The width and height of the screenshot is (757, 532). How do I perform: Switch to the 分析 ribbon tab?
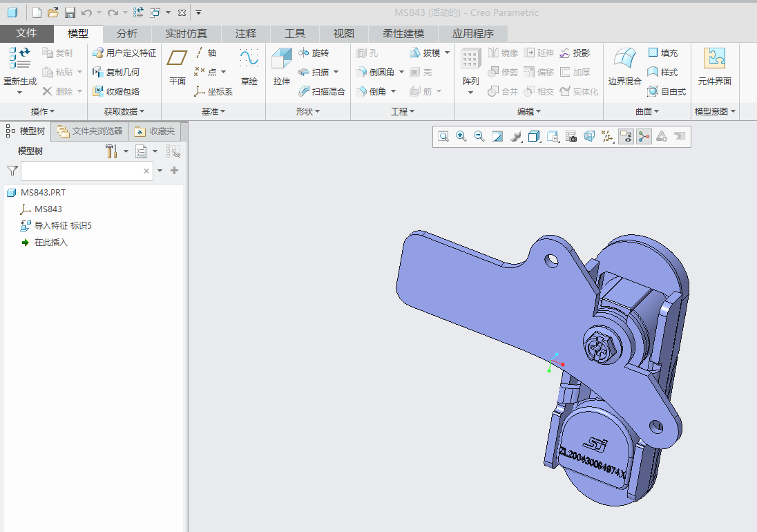(x=127, y=33)
